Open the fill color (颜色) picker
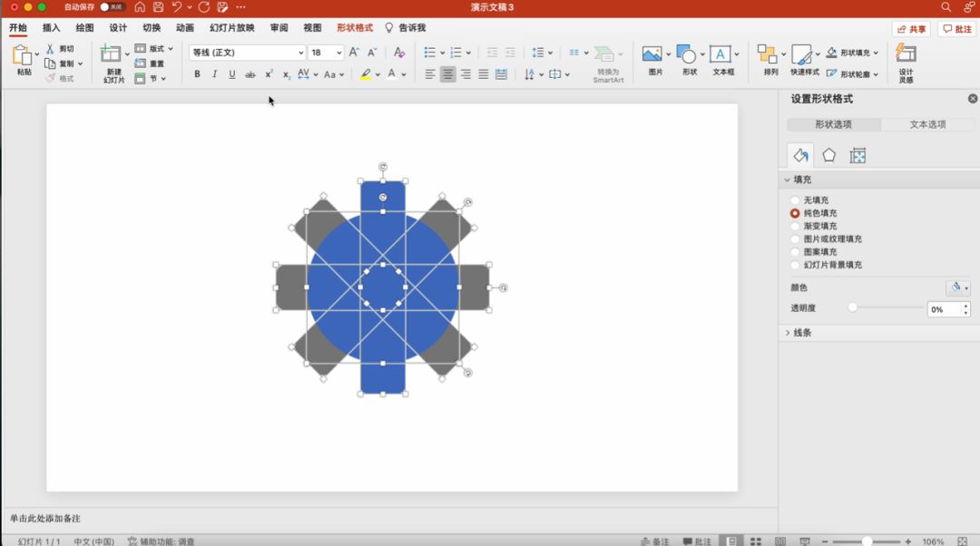This screenshot has height=546, width=980. click(x=958, y=288)
